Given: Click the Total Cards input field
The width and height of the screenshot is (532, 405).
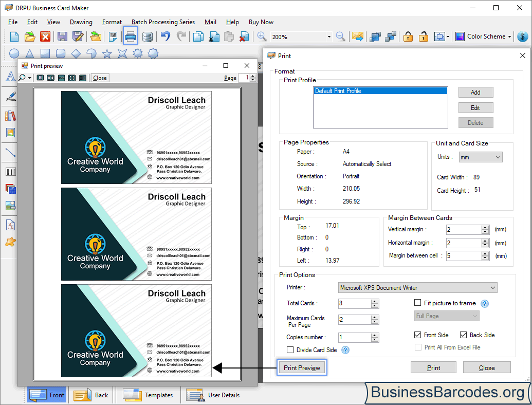Looking at the screenshot, I should [355, 303].
